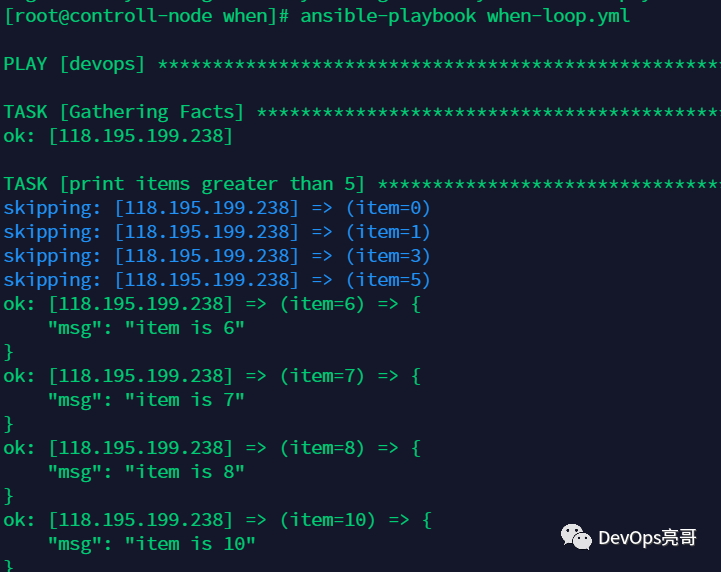Click TASK print items greater than 5
The image size is (721, 572).
coord(185,184)
